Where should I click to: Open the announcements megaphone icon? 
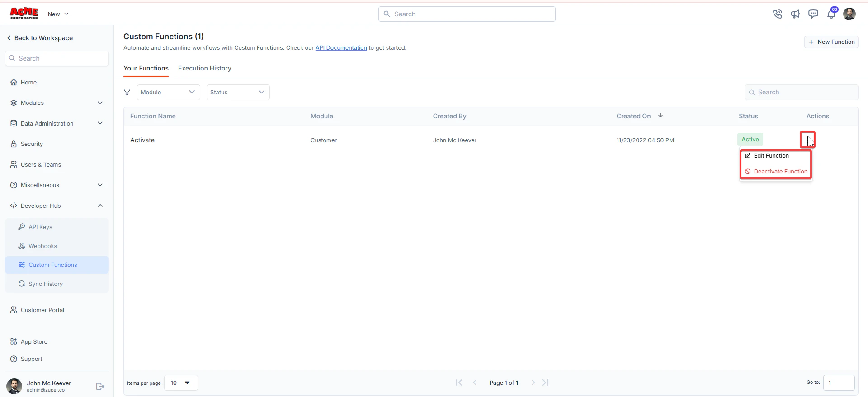click(795, 14)
